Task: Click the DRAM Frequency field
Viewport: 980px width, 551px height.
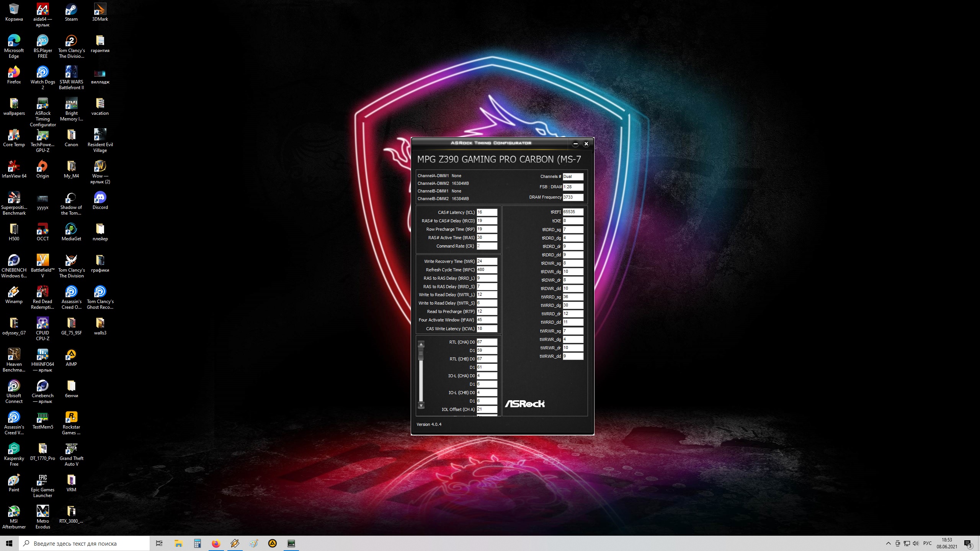Action: (x=573, y=197)
